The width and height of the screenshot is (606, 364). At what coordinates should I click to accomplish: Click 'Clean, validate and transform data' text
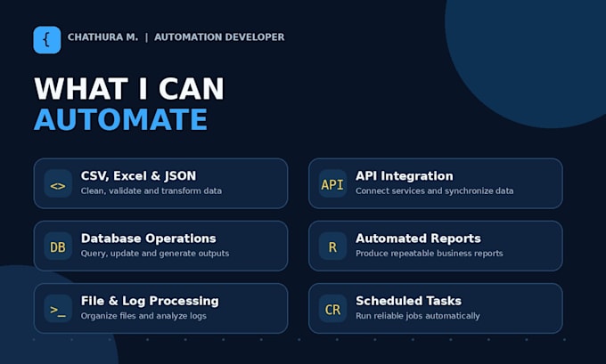point(151,191)
